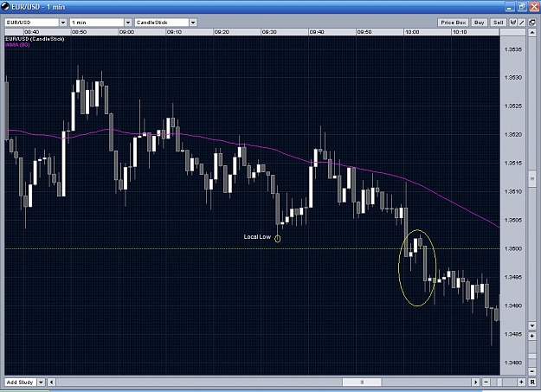Image resolution: width=541 pixels, height=392 pixels.
Task: Click the vertical price scrollbar thumb
Action: 532,178
